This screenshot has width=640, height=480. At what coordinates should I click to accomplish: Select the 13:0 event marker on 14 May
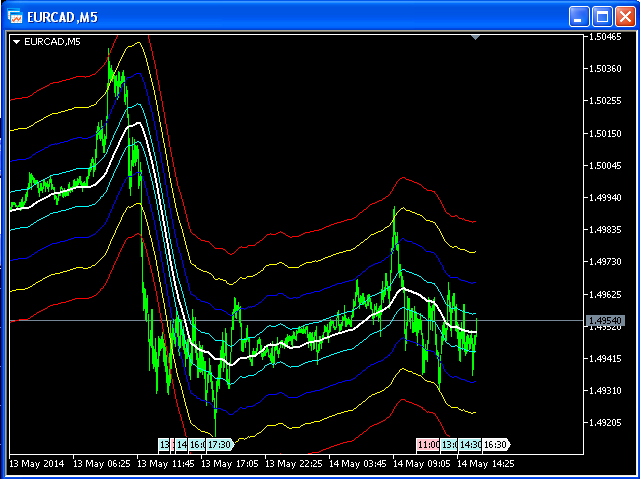[x=449, y=444]
